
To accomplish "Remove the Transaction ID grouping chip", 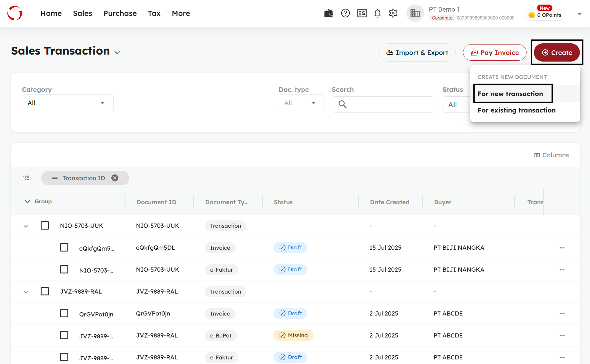I will 115,178.
